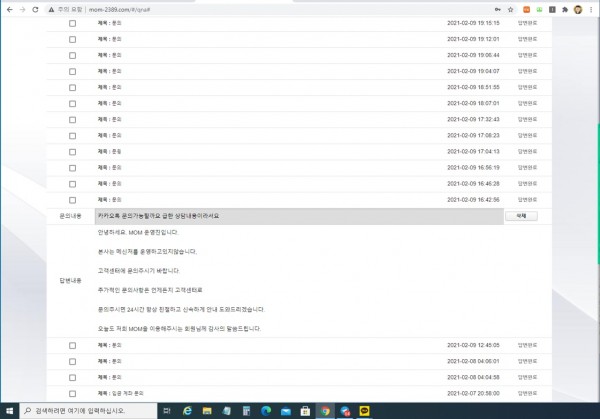Check the inquiry dated 16:46:28
Screen dimensions: 600x419
(x=72, y=184)
